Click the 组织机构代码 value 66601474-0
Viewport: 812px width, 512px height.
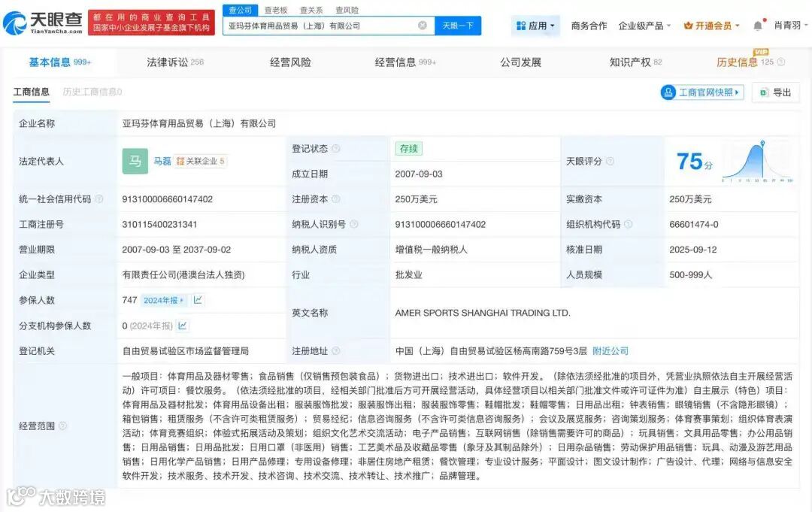click(x=693, y=224)
